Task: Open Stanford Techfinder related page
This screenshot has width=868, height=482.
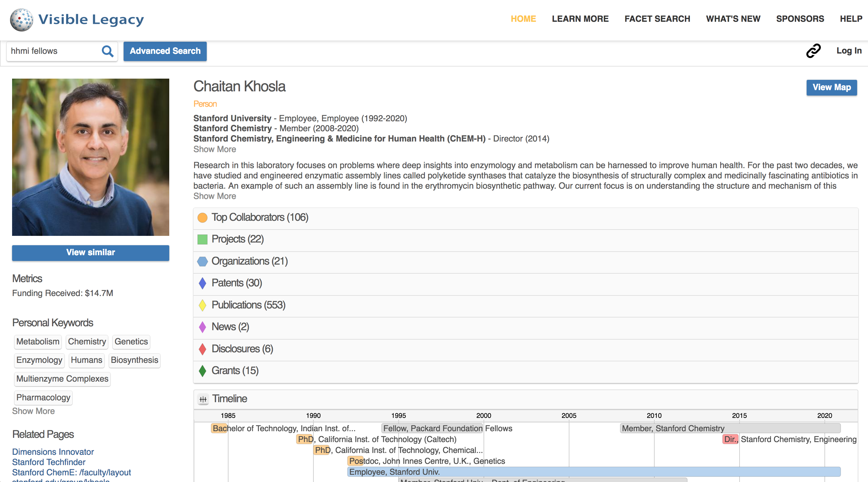Action: (x=49, y=462)
